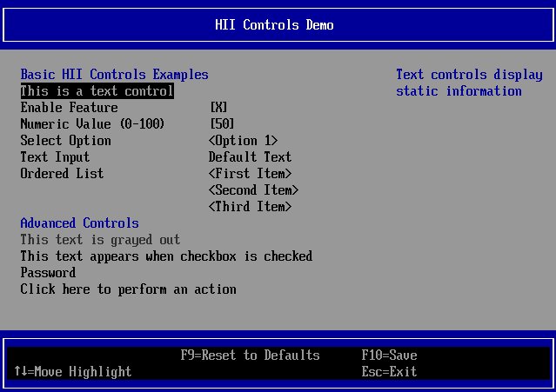Choose <Third Item> in the ordered list

(250, 207)
